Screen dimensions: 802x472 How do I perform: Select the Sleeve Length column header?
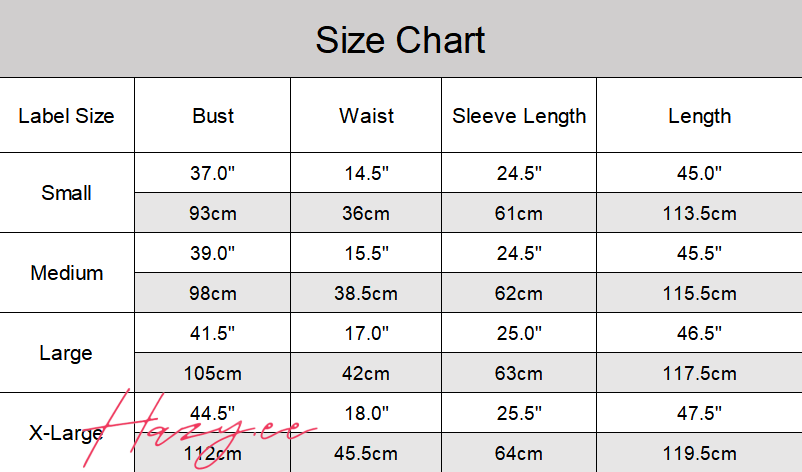click(519, 116)
